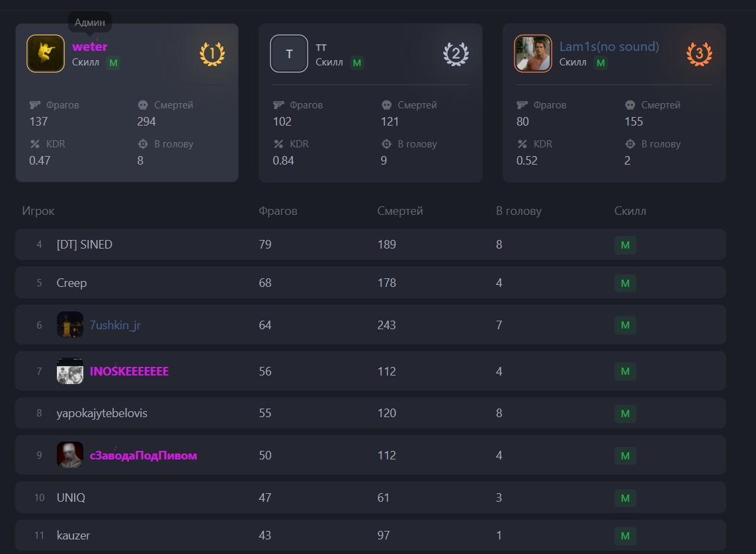The image size is (756, 554).
Task: Click weter's frags value 137
Action: tap(38, 122)
